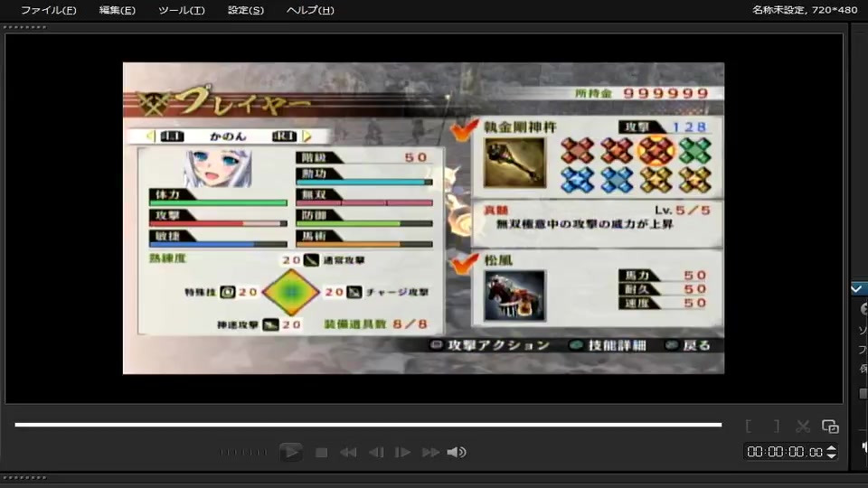This screenshot has height=488, width=868.
Task: Set mark-out with the right bracket icon
Action: click(x=776, y=426)
